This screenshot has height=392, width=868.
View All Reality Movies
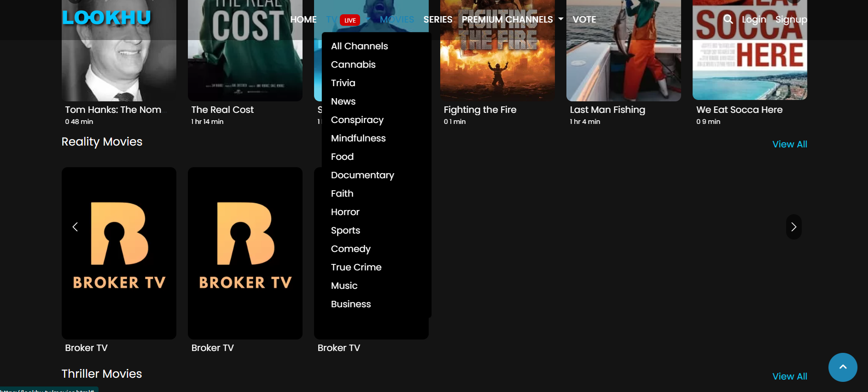coord(789,144)
